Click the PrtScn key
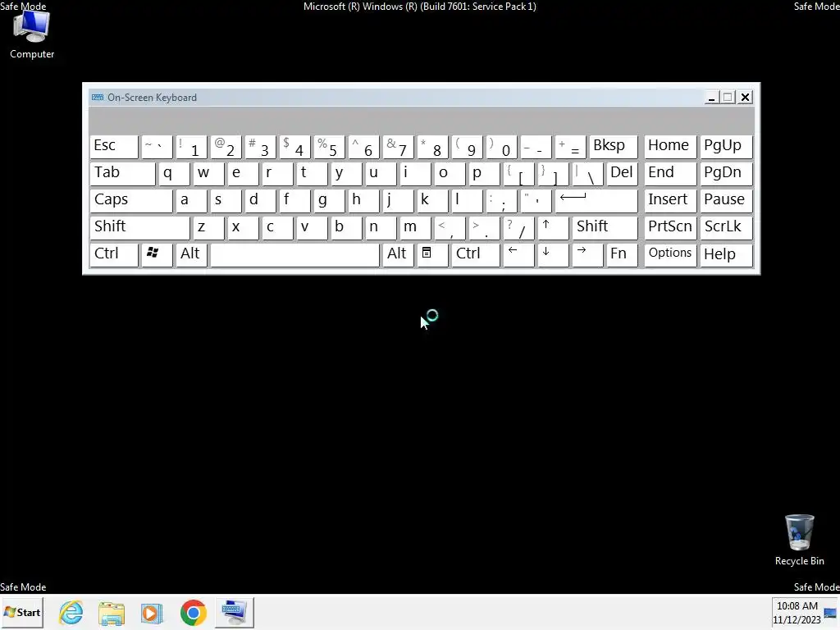This screenshot has width=840, height=630. click(x=670, y=227)
